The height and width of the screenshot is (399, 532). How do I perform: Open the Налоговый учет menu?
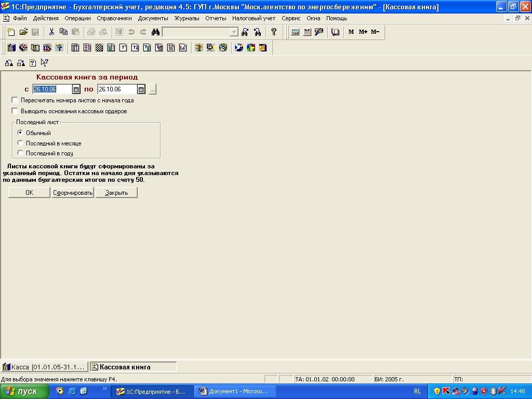click(254, 18)
